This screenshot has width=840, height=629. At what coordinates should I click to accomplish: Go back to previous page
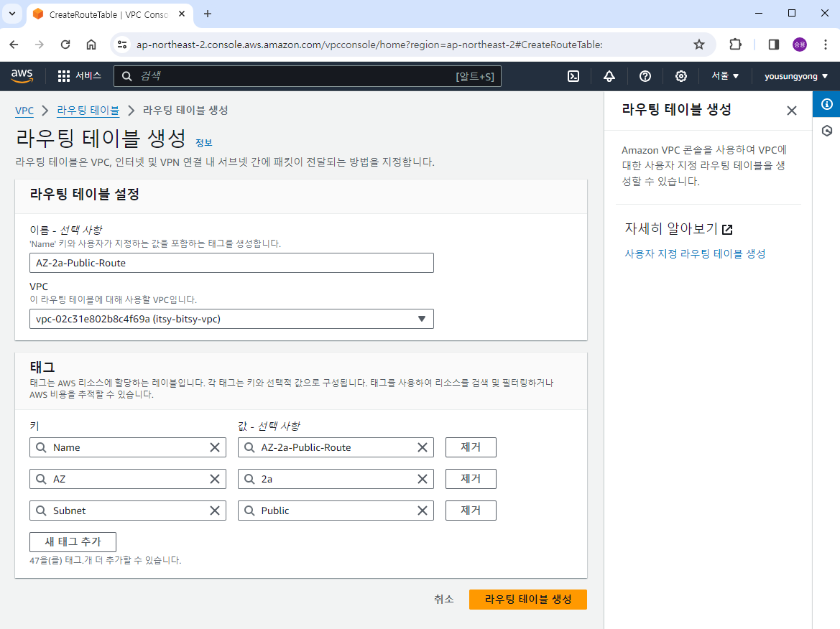click(14, 45)
